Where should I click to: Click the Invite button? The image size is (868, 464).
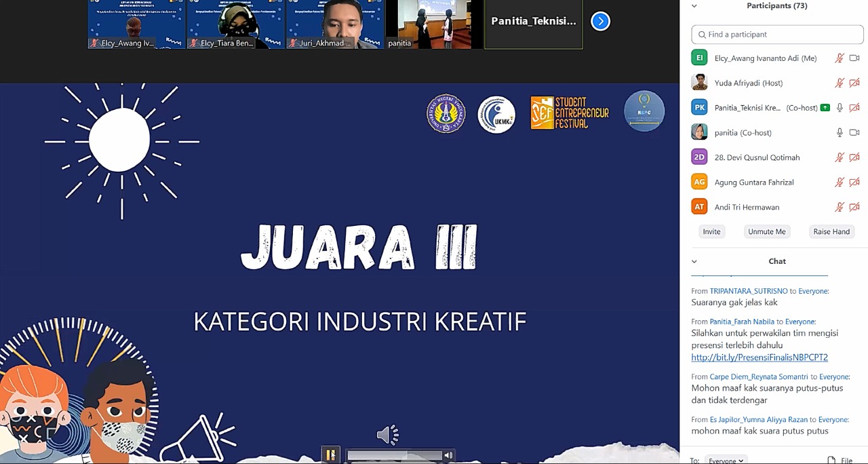tap(711, 231)
